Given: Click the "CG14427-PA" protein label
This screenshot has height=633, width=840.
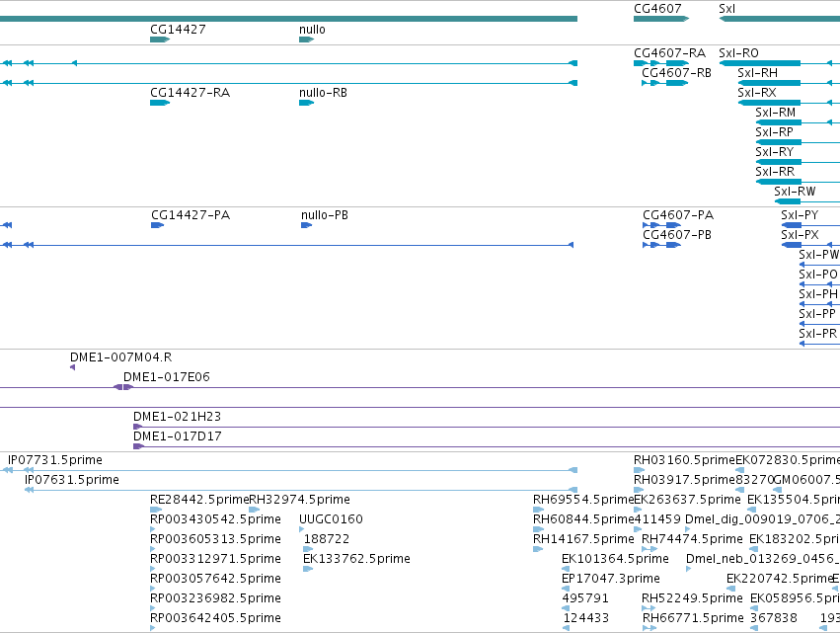Looking at the screenshot, I should 191,215.
